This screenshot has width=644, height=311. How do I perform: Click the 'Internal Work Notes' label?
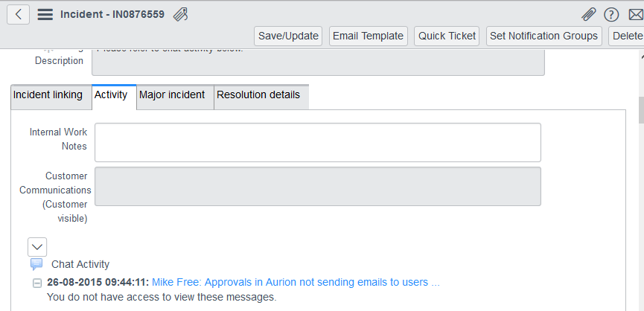[x=58, y=139]
